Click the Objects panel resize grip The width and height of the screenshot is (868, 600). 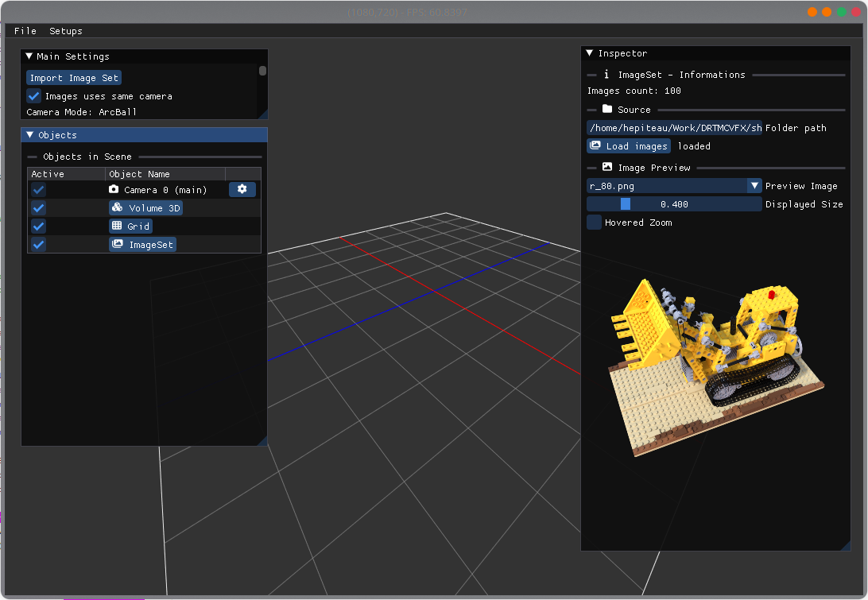(x=262, y=441)
